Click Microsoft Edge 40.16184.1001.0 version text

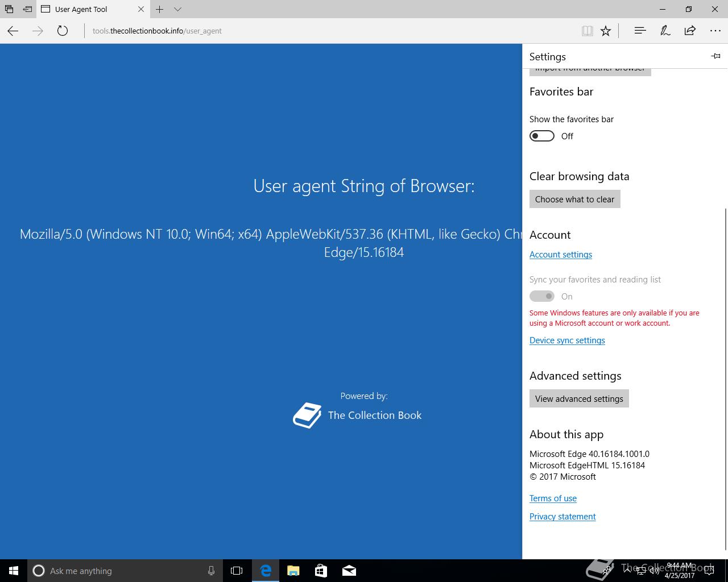[589, 454]
